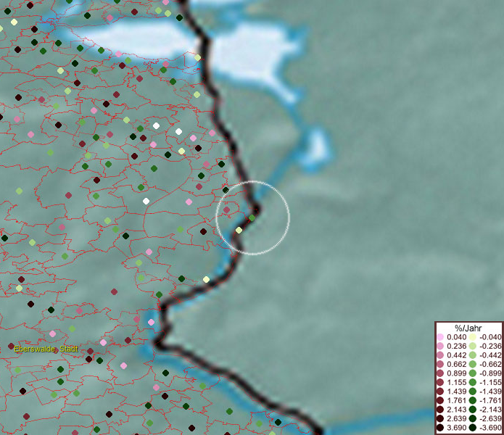Screen dimensions: 504x435
Task: Select the pale yellow marker inside the white circle
Action: pyautogui.click(x=239, y=230)
